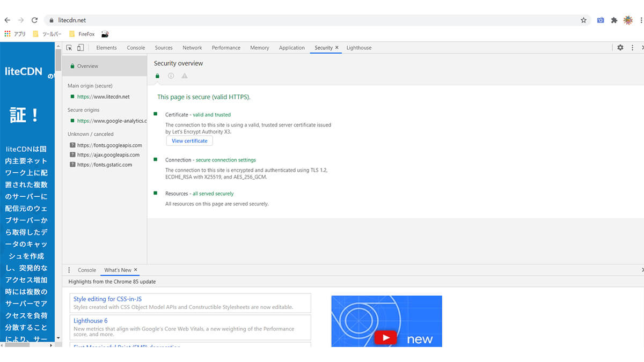644x362 pixels.
Task: View site info via address bar padlock
Action: (52, 20)
